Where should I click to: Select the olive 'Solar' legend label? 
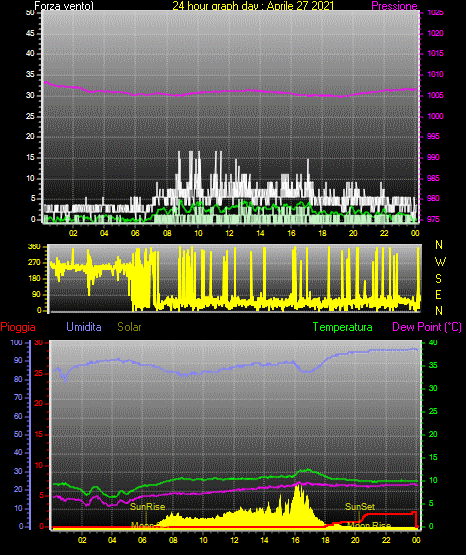coord(130,327)
